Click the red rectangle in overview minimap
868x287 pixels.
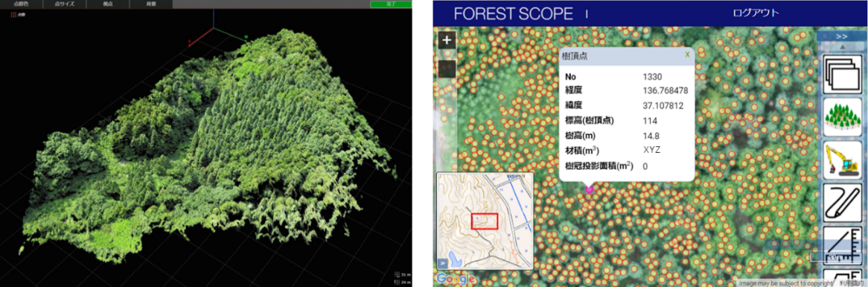point(485,221)
